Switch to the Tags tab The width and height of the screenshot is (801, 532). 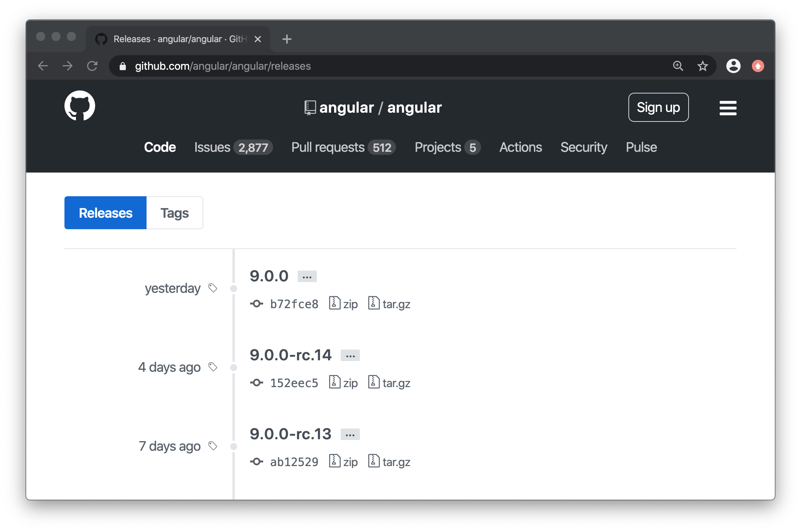174,213
